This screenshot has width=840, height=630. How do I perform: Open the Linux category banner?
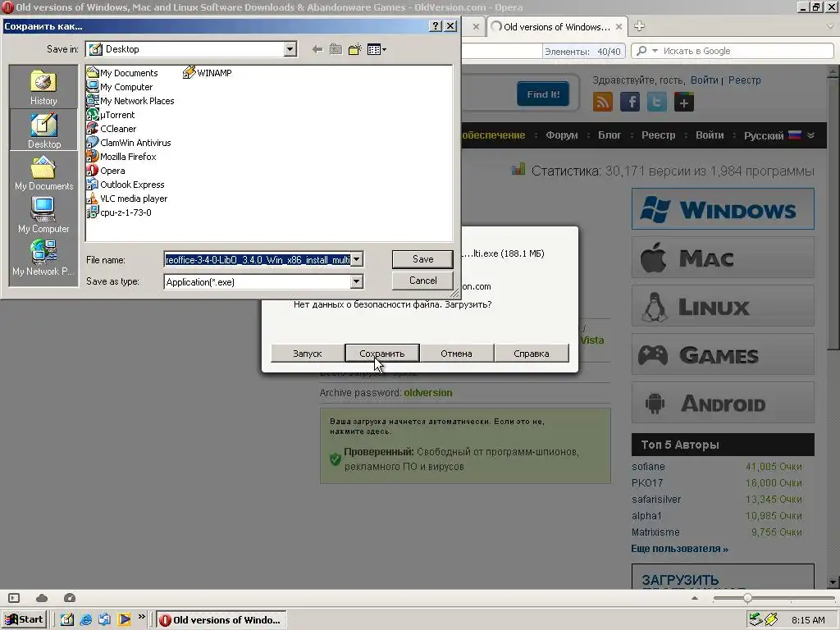pos(723,306)
